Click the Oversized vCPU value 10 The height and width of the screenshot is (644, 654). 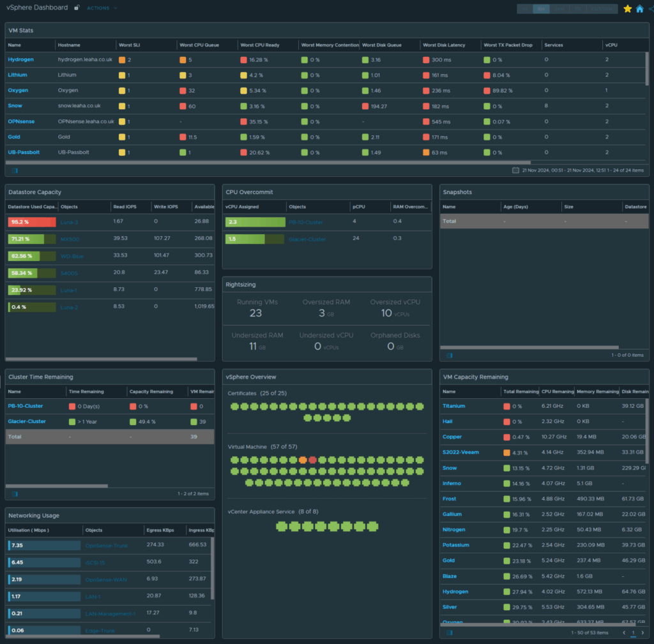(386, 313)
